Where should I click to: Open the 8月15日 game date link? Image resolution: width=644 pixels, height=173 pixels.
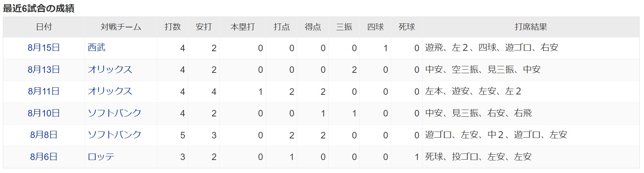pos(44,48)
